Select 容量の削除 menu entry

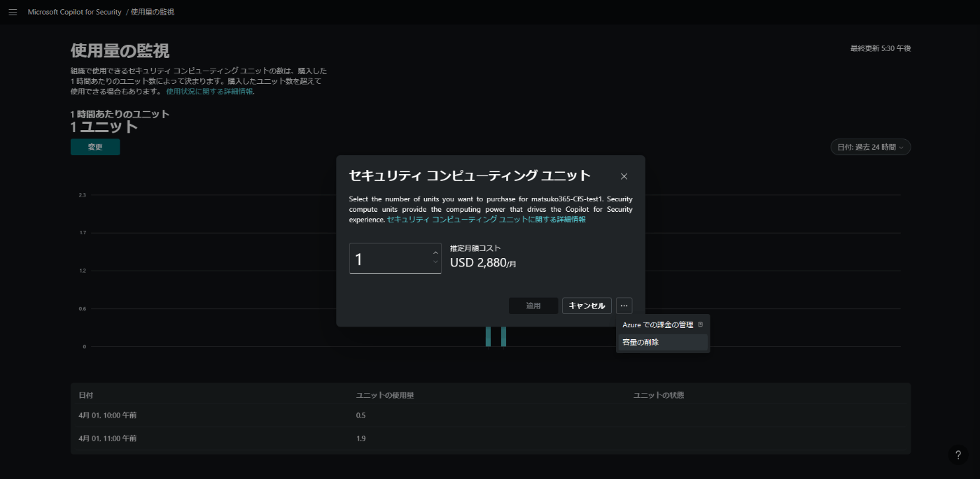tap(663, 342)
